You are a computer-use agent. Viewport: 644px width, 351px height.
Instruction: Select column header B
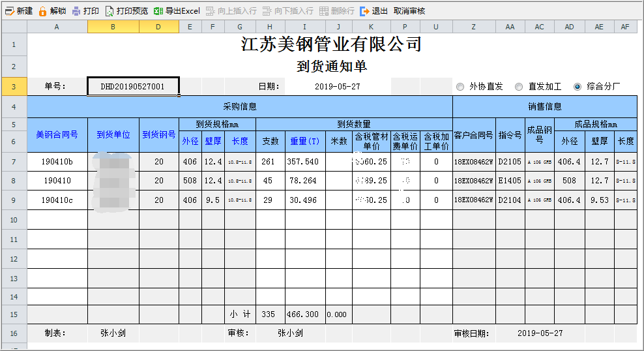[113, 27]
